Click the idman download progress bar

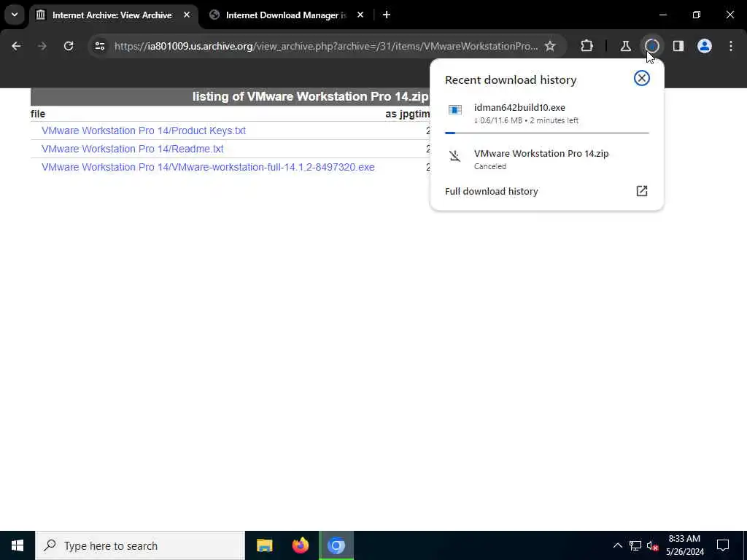pos(547,133)
